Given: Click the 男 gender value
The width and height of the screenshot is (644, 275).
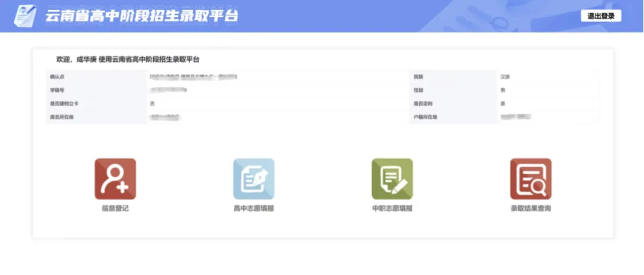Looking at the screenshot, I should (503, 90).
